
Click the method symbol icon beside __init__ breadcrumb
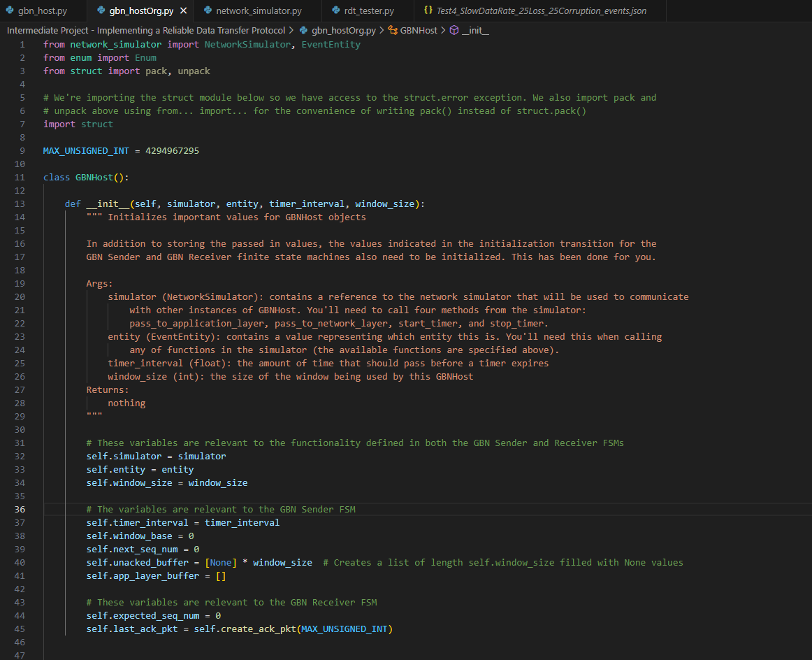455,30
